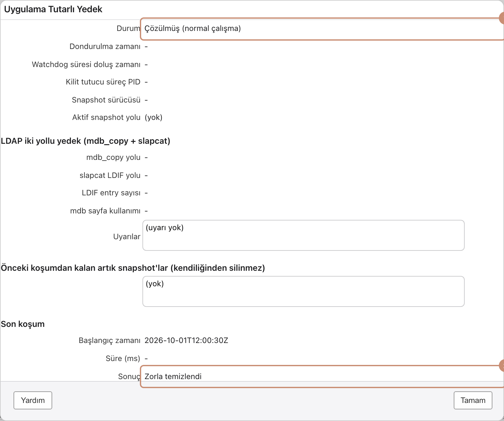This screenshot has width=504, height=421.
Task: Select the "Watchdog süresi doluş zamanı" label
Action: [86, 64]
